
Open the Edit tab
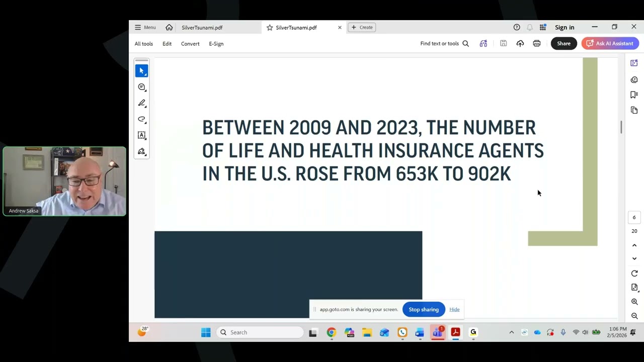click(167, 44)
